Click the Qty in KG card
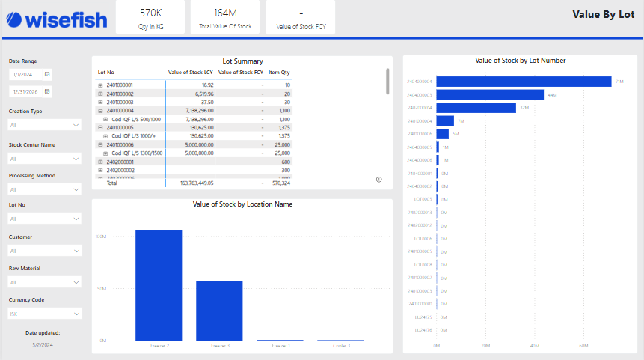This screenshot has width=644, height=360. click(x=151, y=18)
